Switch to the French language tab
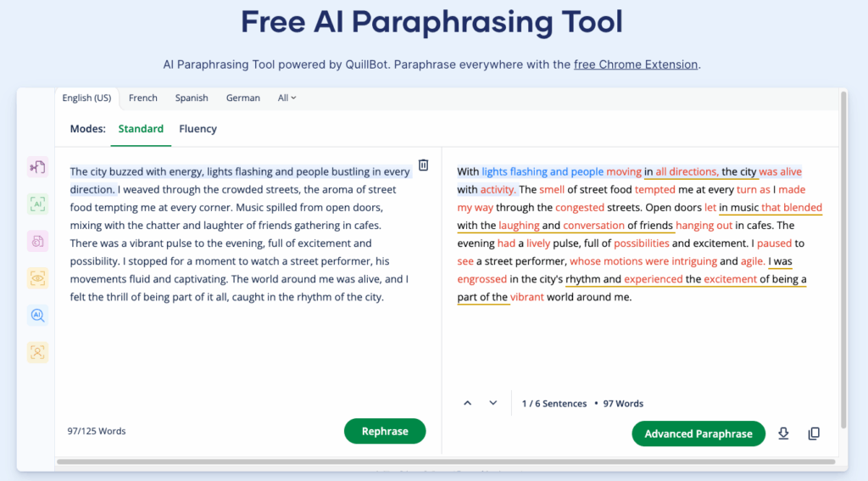 click(x=142, y=98)
